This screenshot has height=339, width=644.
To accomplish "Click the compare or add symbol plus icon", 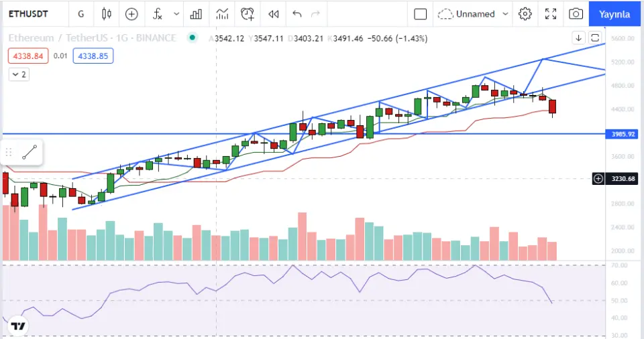I will [x=131, y=13].
